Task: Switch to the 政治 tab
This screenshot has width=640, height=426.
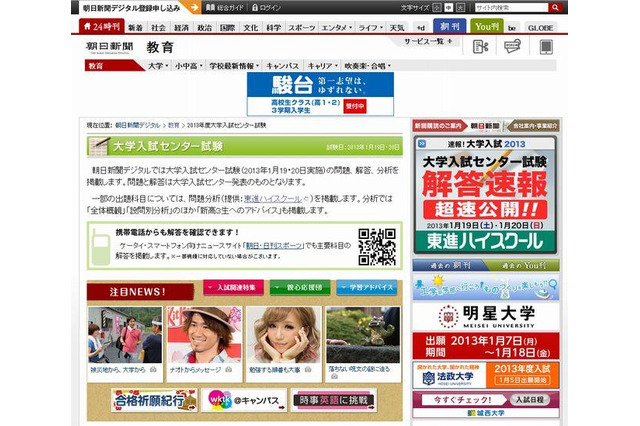Action: click(204, 28)
